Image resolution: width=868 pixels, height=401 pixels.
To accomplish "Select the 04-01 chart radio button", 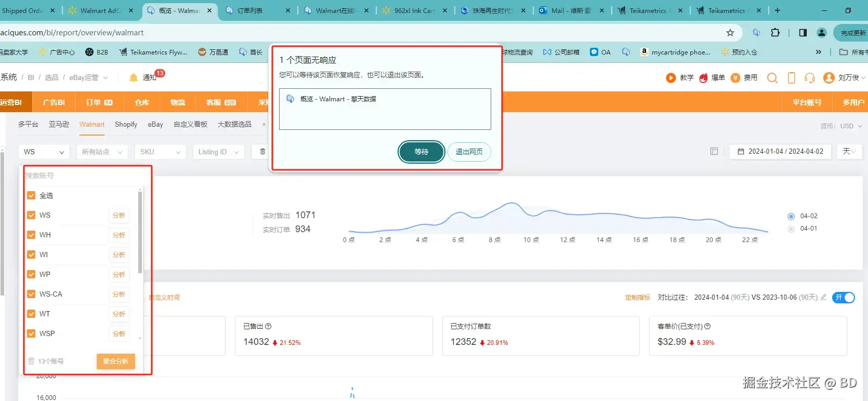I will [x=791, y=229].
